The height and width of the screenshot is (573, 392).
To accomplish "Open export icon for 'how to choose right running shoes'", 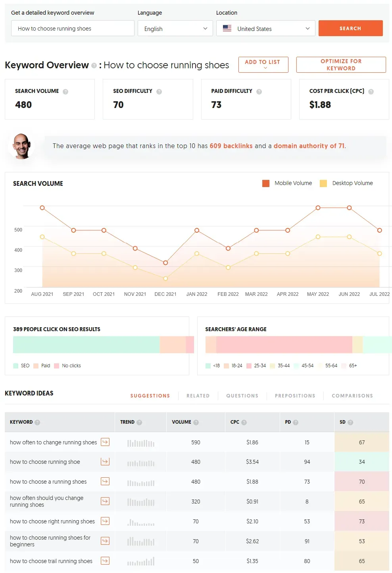I will tap(105, 521).
